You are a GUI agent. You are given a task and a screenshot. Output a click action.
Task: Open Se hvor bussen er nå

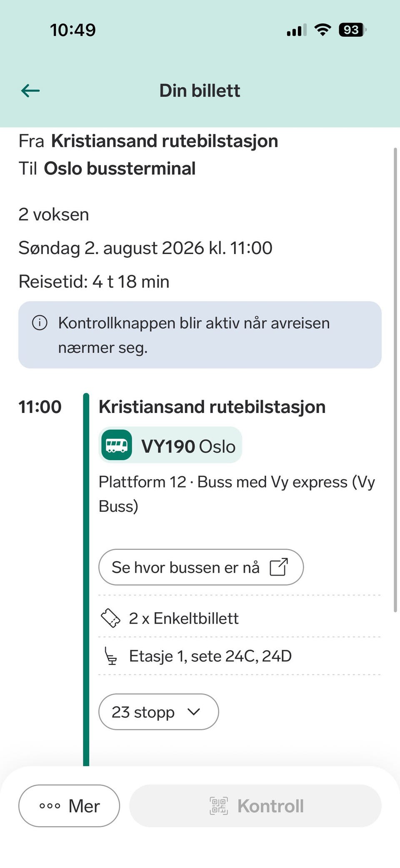click(x=201, y=567)
